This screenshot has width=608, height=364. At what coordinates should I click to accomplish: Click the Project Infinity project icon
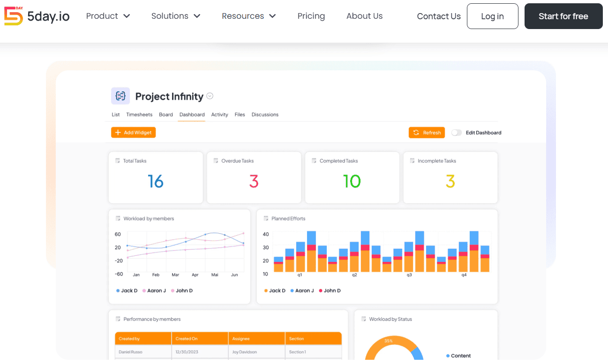click(x=120, y=96)
